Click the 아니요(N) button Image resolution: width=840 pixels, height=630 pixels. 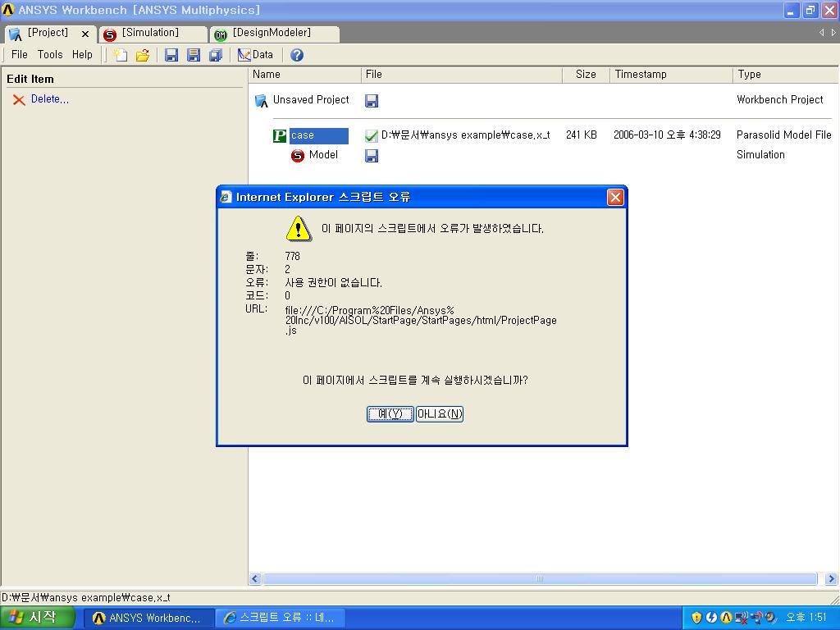click(x=440, y=414)
